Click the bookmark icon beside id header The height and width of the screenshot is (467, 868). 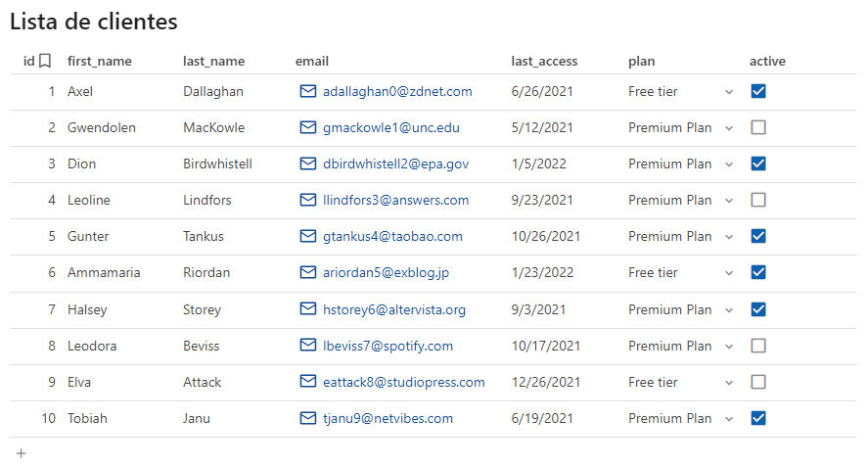point(45,62)
